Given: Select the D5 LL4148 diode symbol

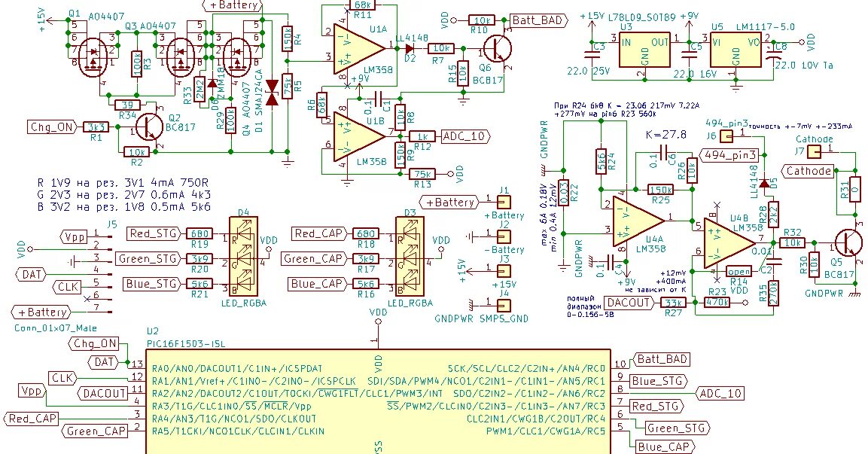Looking at the screenshot, I should [x=764, y=183].
